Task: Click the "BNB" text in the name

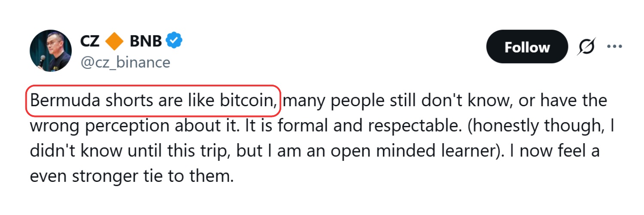Action: [x=146, y=41]
